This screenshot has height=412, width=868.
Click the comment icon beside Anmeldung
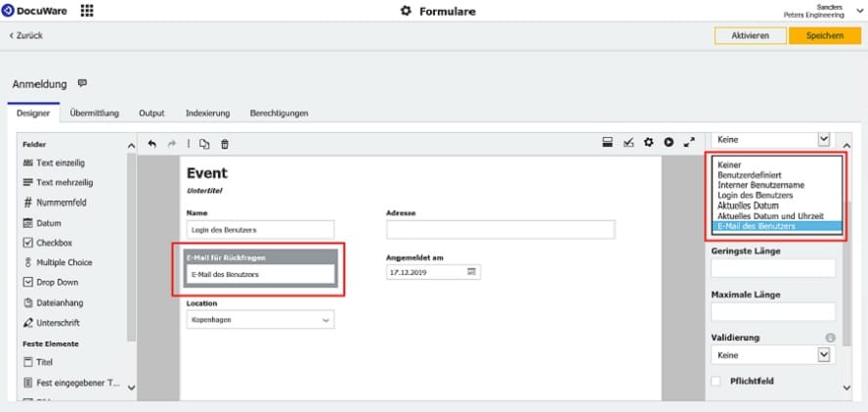point(82,83)
